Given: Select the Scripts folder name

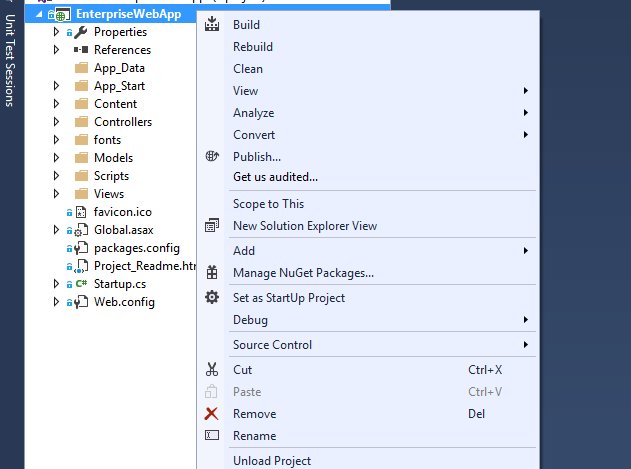Looking at the screenshot, I should (111, 176).
